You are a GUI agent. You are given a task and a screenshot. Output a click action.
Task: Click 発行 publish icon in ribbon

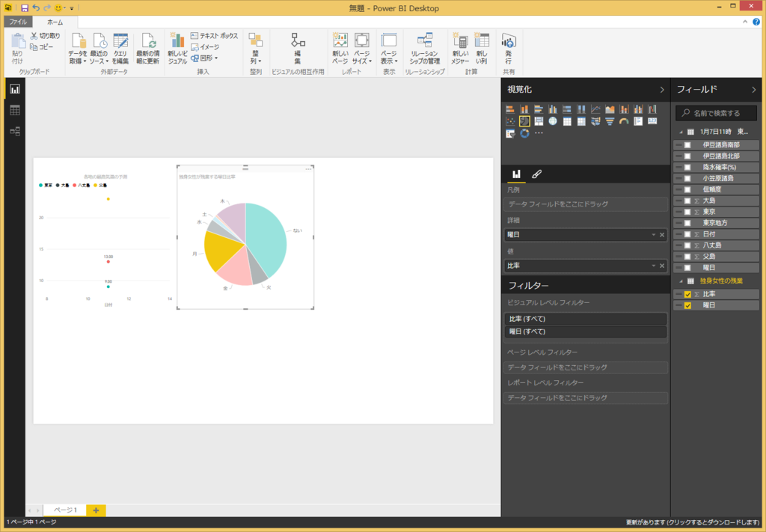509,49
